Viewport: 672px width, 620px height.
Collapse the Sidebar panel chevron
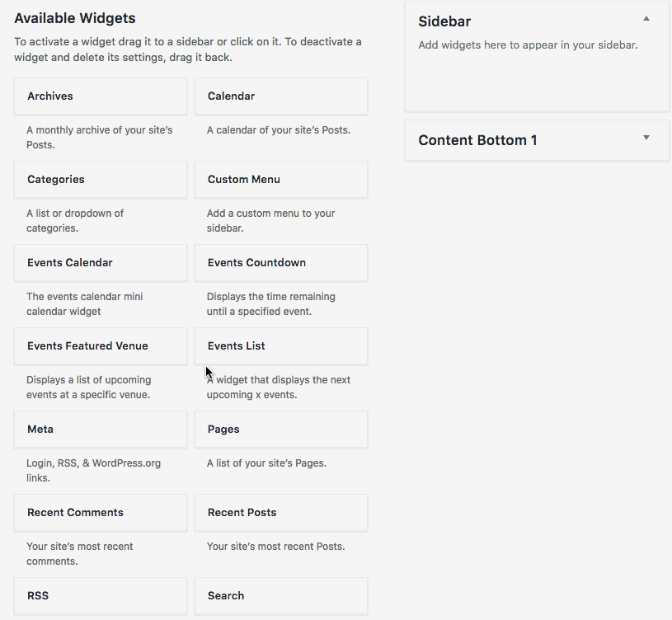coord(646,16)
